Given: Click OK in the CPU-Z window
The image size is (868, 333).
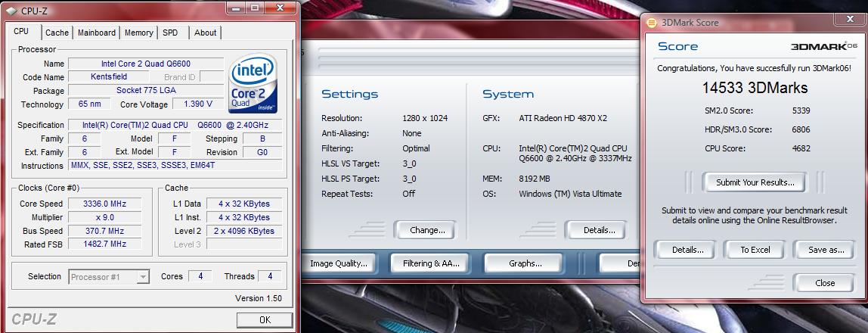Looking at the screenshot, I should point(265,319).
